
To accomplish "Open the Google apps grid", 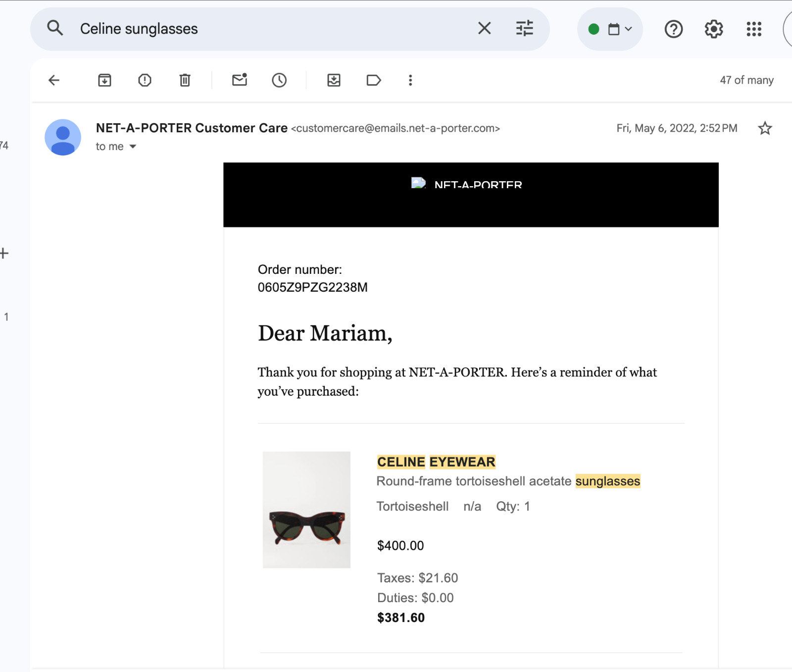I will (x=753, y=29).
